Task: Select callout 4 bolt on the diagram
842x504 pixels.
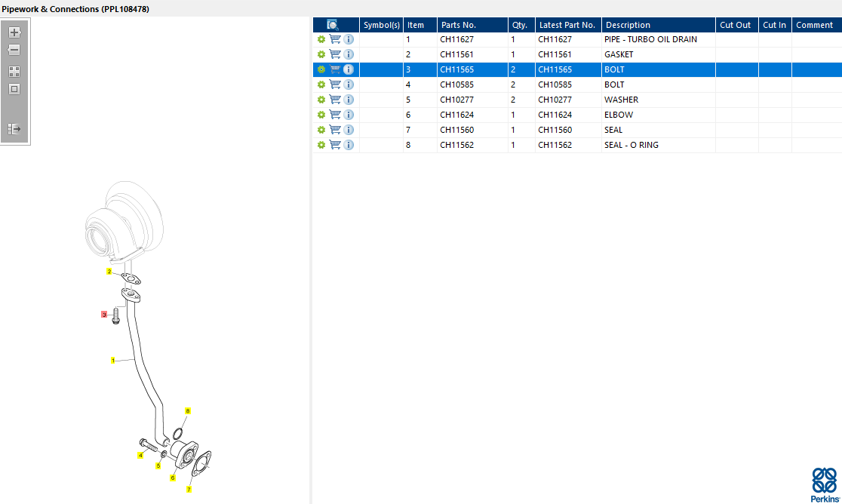Action: [140, 455]
